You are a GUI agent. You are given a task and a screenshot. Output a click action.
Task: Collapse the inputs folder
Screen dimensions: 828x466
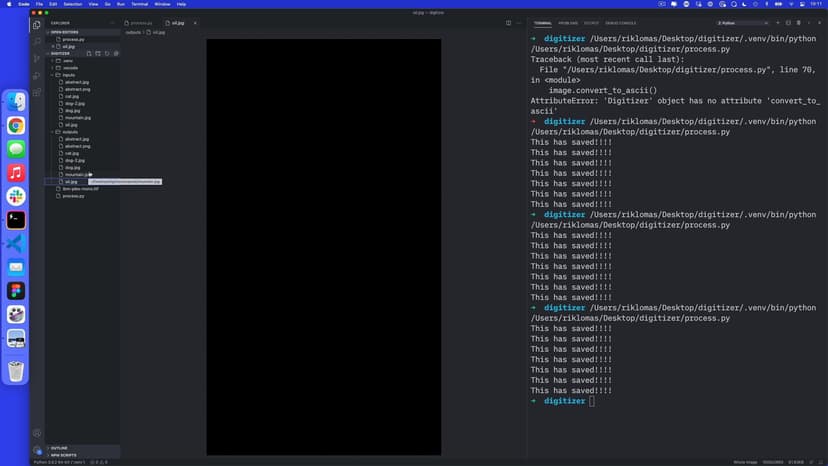tap(68, 75)
